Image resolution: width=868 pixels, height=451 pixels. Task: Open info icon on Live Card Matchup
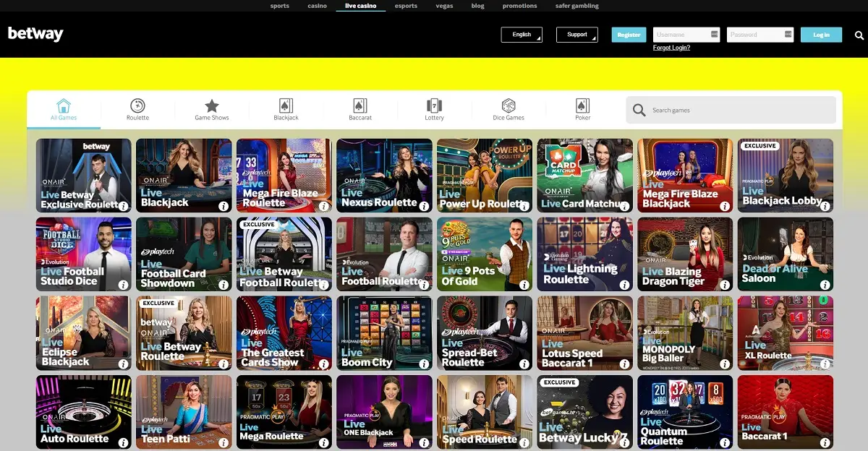[x=624, y=206]
